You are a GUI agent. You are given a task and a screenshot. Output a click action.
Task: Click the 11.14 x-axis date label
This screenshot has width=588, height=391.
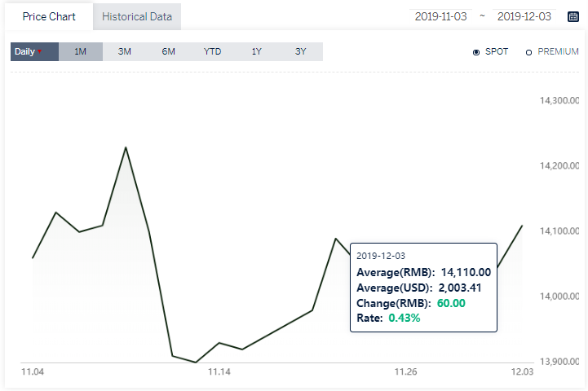(219, 372)
